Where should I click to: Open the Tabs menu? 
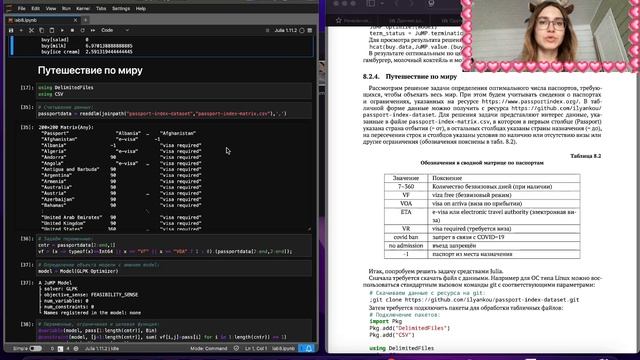(x=101, y=9)
